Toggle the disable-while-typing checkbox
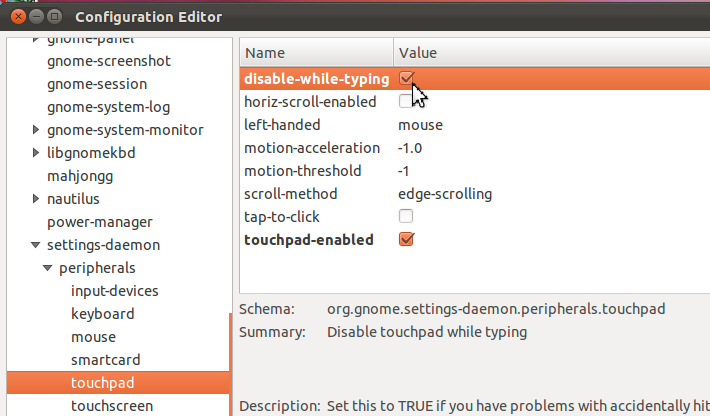Image resolution: width=710 pixels, height=416 pixels. point(406,78)
